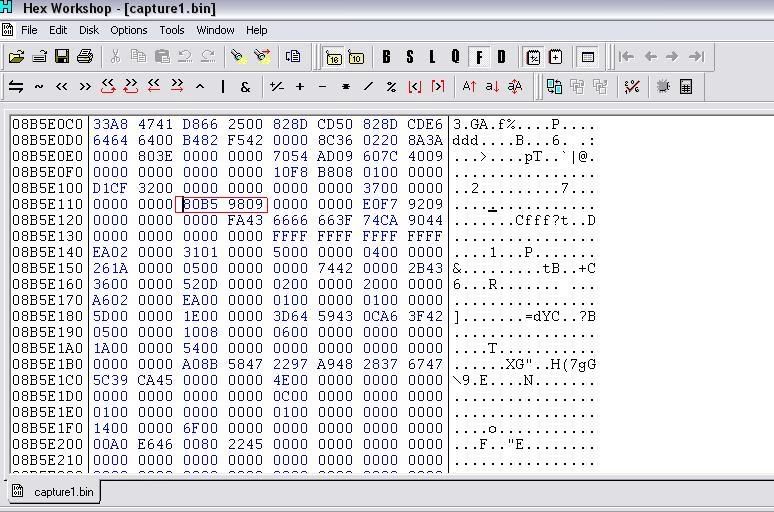This screenshot has width=774, height=512.
Task: Click the Open file folder icon
Action: coord(16,57)
